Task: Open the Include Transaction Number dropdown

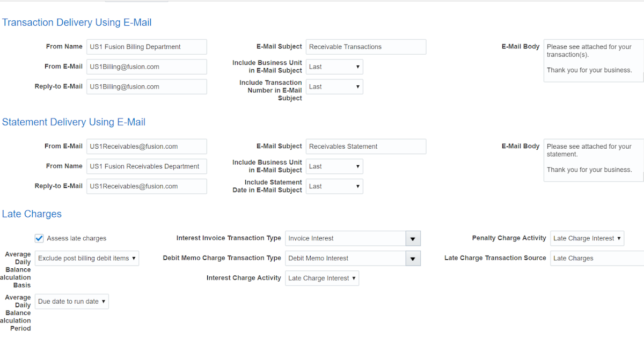Action: (334, 86)
